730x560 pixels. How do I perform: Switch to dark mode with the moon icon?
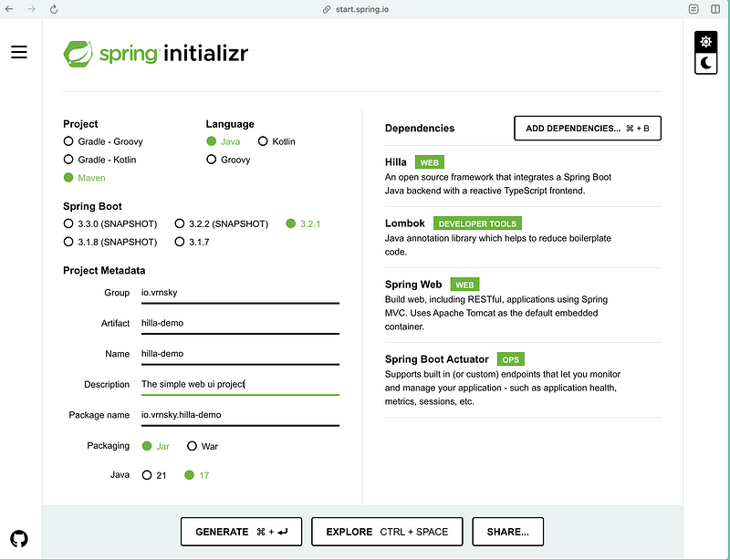tap(705, 63)
